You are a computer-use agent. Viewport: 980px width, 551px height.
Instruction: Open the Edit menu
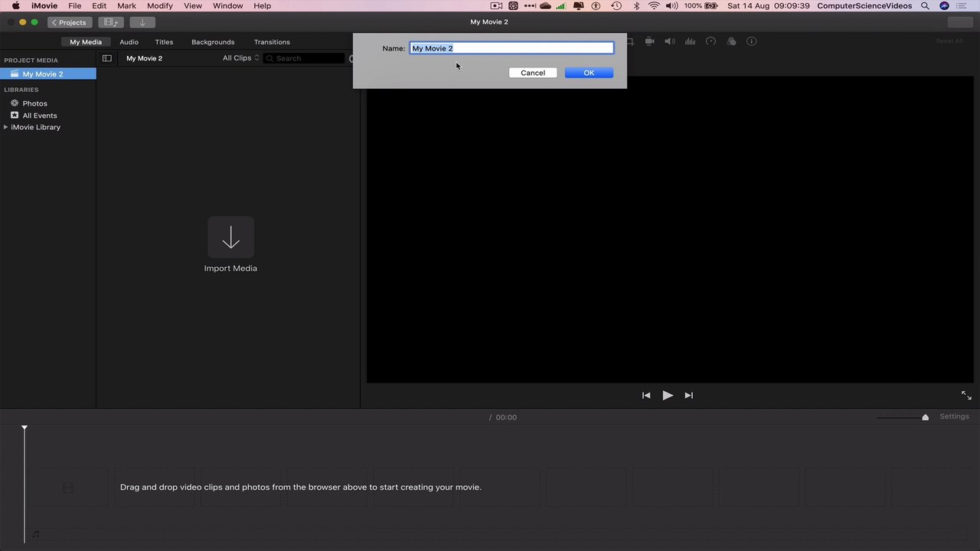[x=100, y=6]
